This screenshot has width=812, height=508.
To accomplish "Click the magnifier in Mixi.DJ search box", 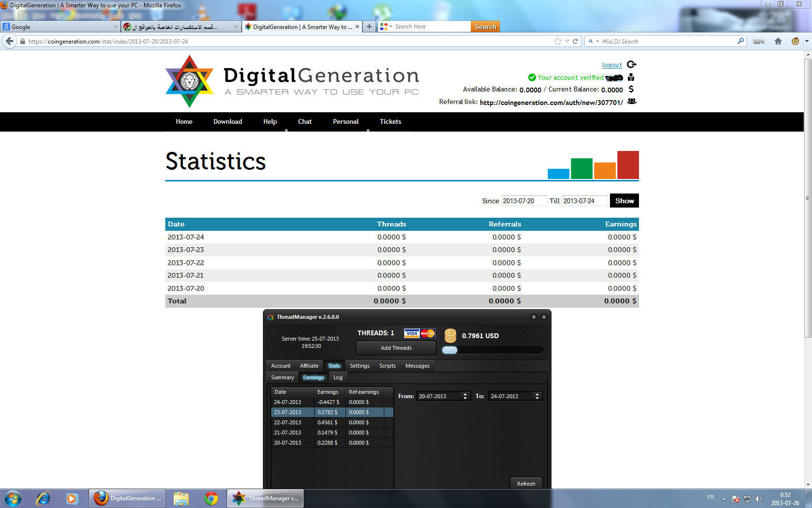I will pyautogui.click(x=740, y=41).
